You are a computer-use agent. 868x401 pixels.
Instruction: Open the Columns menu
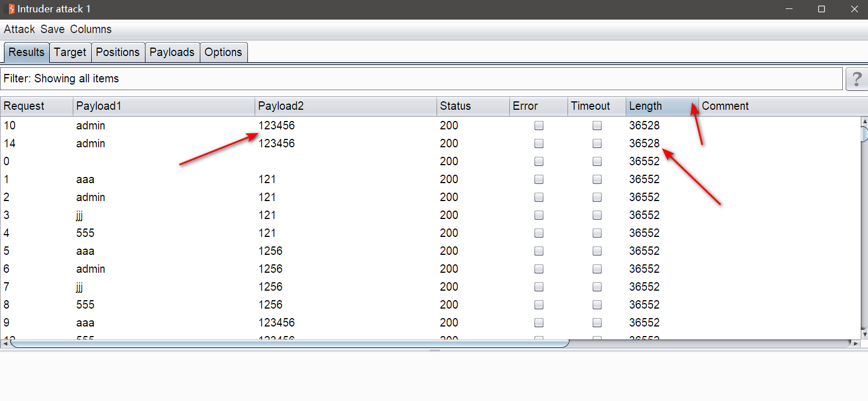(91, 30)
